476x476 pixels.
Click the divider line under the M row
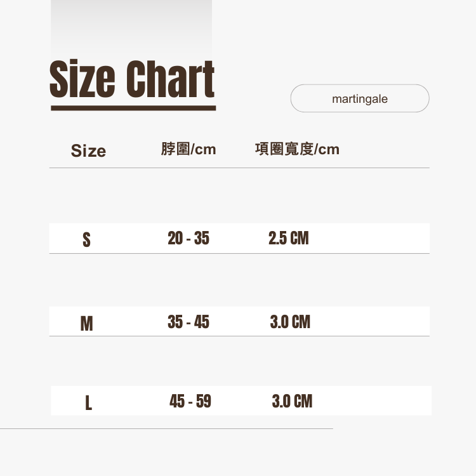239,336
